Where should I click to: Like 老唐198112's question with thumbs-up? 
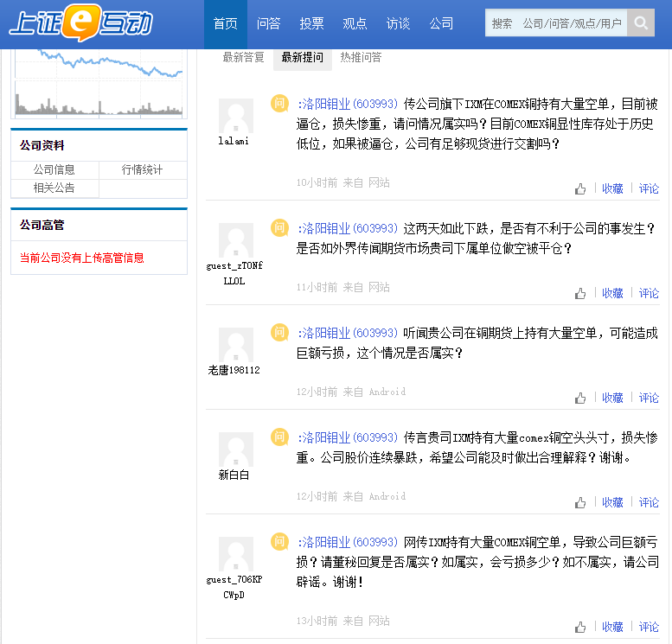(x=580, y=398)
